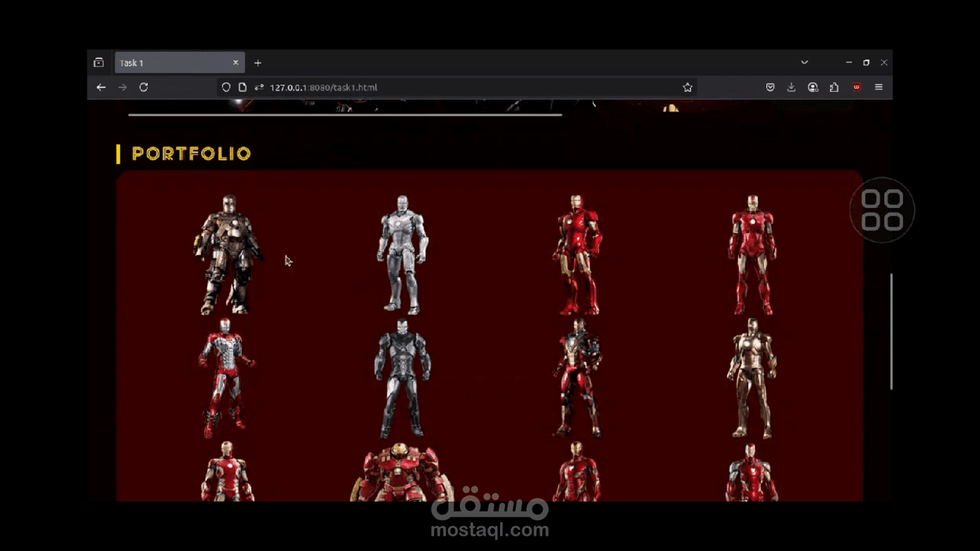The height and width of the screenshot is (551, 980).
Task: Go back to the previous page
Action: (101, 88)
